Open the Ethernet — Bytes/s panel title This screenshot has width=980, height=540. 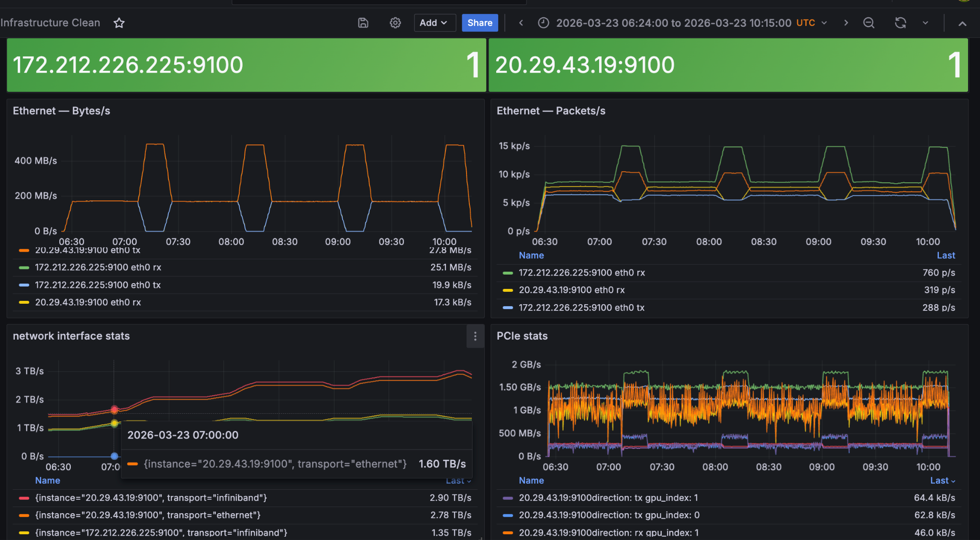(61, 111)
